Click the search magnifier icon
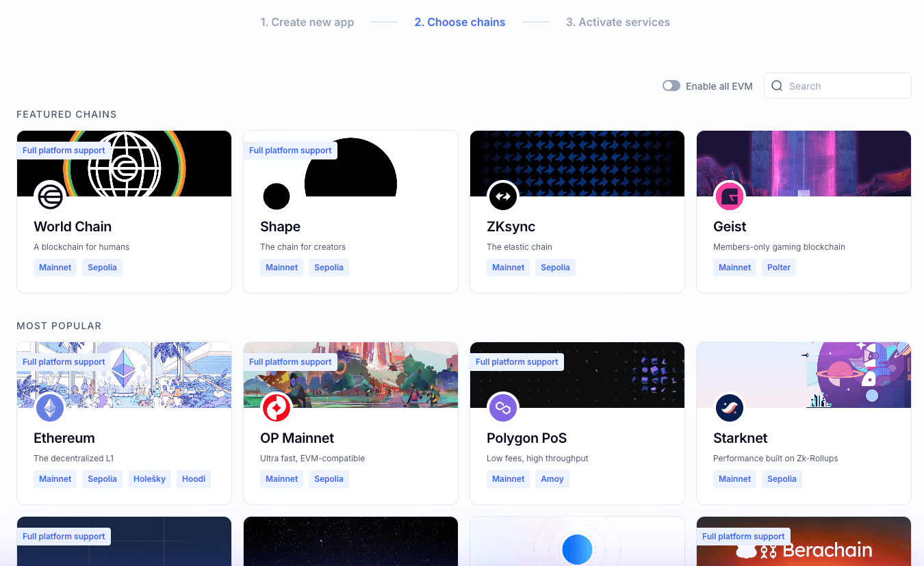Image resolution: width=924 pixels, height=566 pixels. point(777,86)
